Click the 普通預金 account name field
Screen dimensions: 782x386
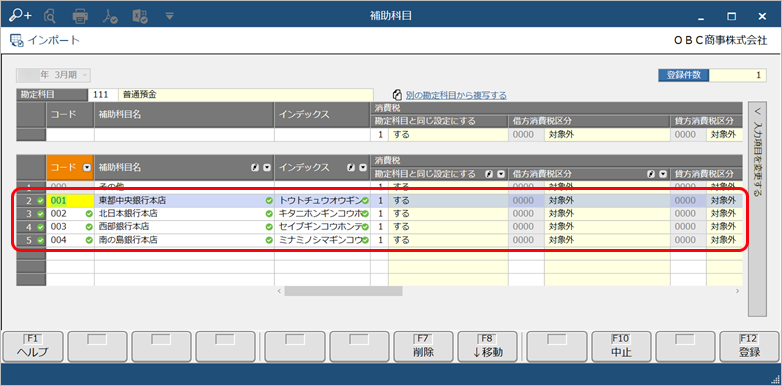tap(246, 95)
